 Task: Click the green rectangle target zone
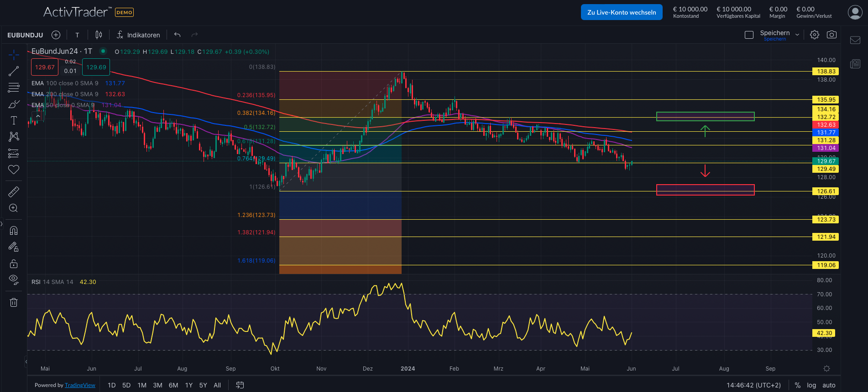pos(705,117)
